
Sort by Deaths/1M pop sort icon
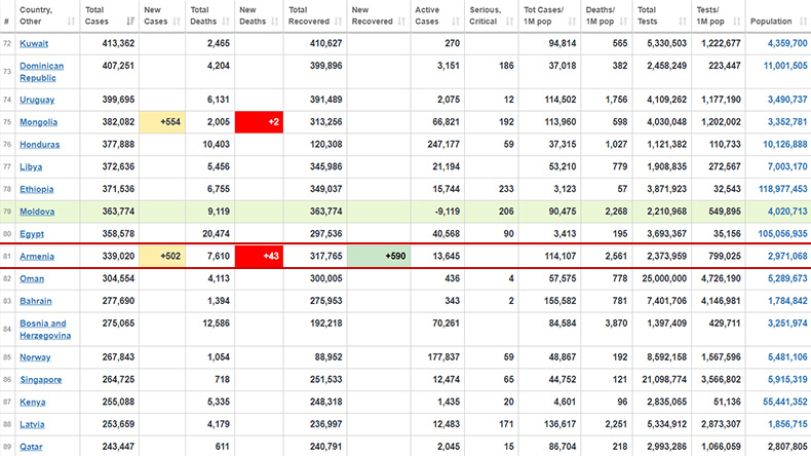point(624,21)
